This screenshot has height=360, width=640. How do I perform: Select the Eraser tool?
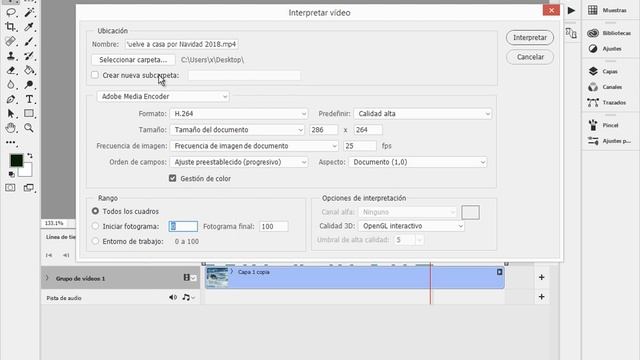(x=11, y=70)
